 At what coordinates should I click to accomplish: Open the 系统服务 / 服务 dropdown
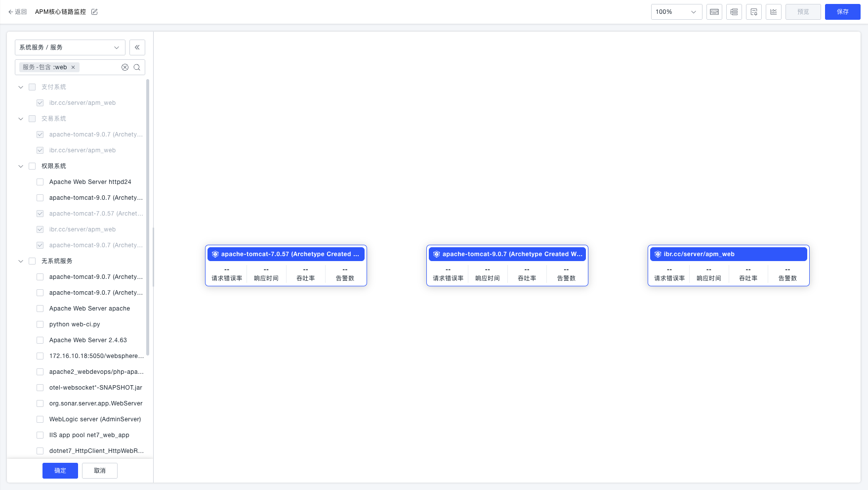point(70,47)
